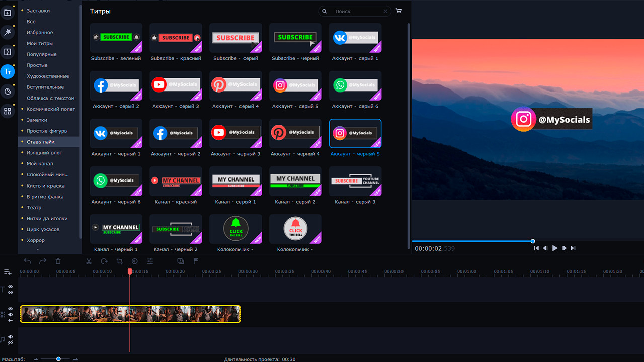
Task: Select 'Subscribe - красный' title thumbnail
Action: click(x=176, y=38)
